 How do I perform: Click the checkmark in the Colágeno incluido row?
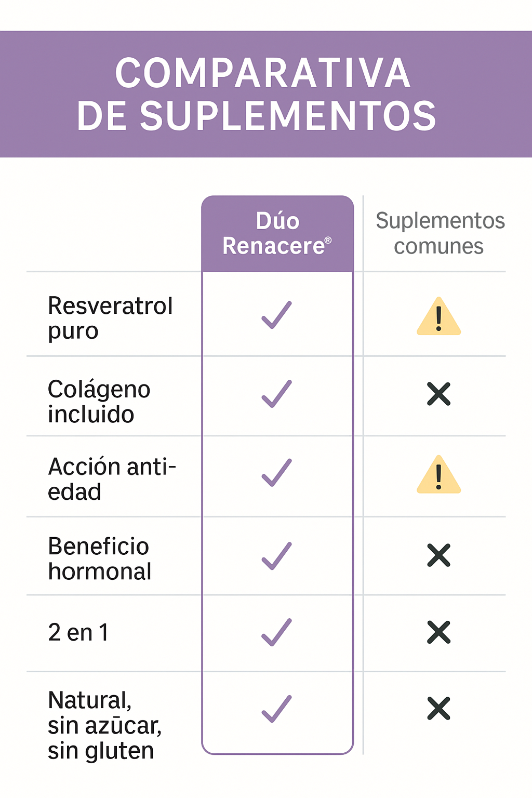[x=276, y=394]
